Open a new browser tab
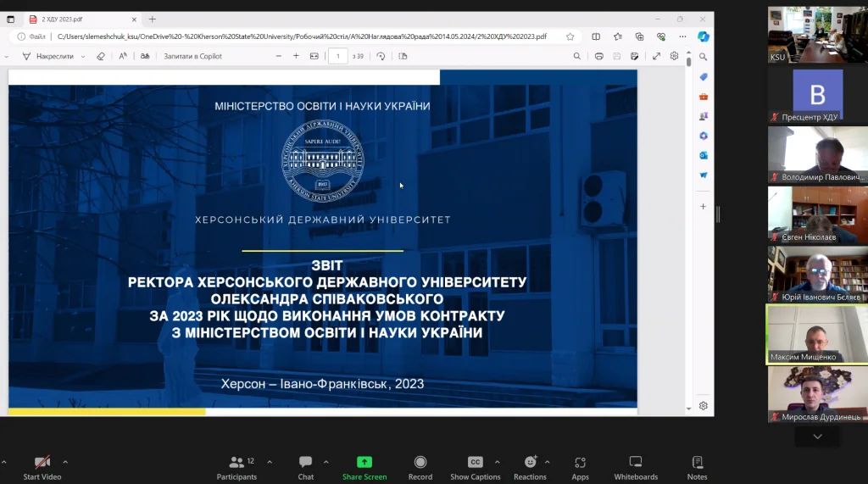Image resolution: width=868 pixels, height=484 pixels. (153, 19)
